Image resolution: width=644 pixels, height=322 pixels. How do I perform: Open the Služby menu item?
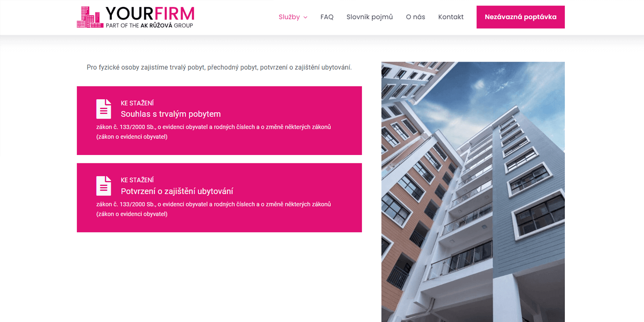pos(289,17)
